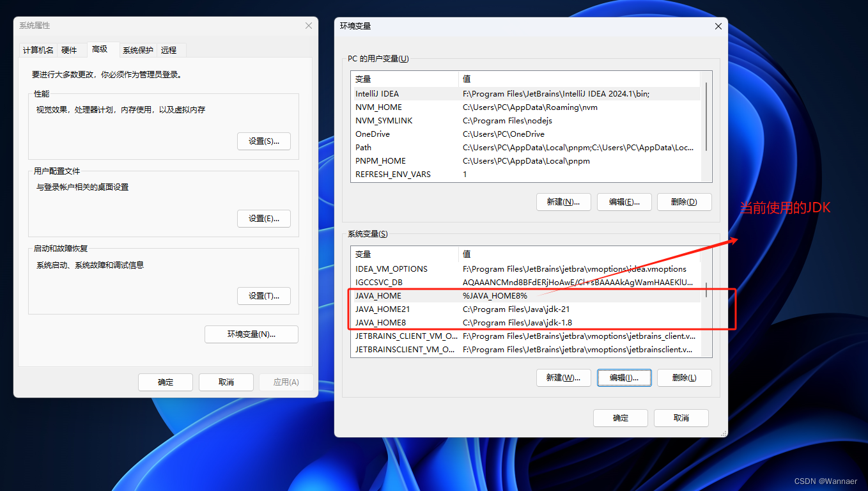Click 设置(E) button under 用户配置文件
The height and width of the screenshot is (491, 868).
[x=264, y=219]
